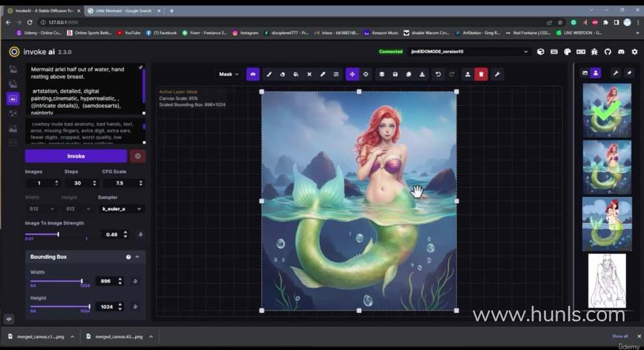644x350 pixels.
Task: Show the user uploads gallery view
Action: 595,73
